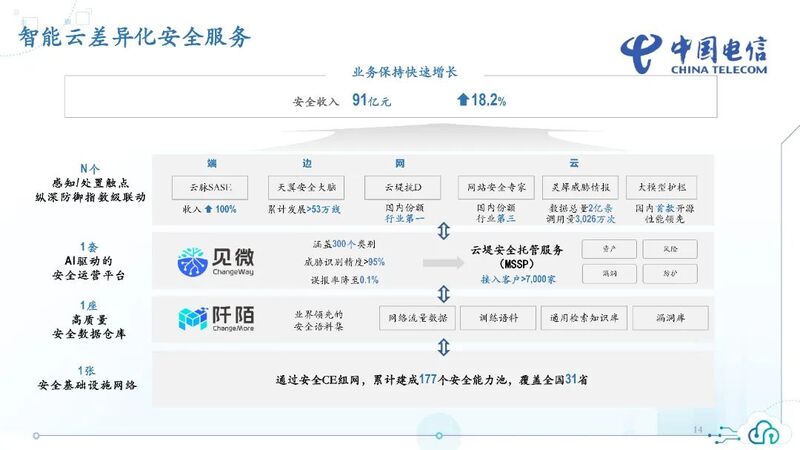Click the text 高质量 under 1座
Image resolution: width=800 pixels, height=450 pixels.
click(89, 320)
